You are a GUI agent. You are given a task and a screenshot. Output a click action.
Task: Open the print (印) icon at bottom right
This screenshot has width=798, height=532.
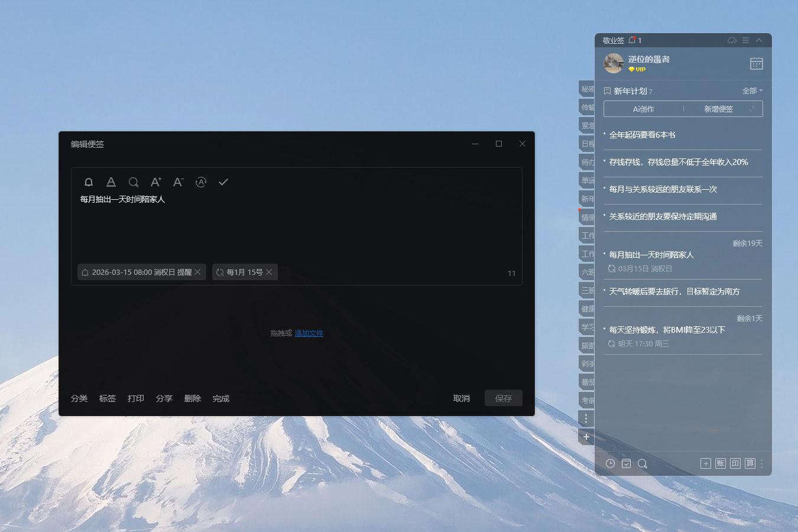coord(735,463)
